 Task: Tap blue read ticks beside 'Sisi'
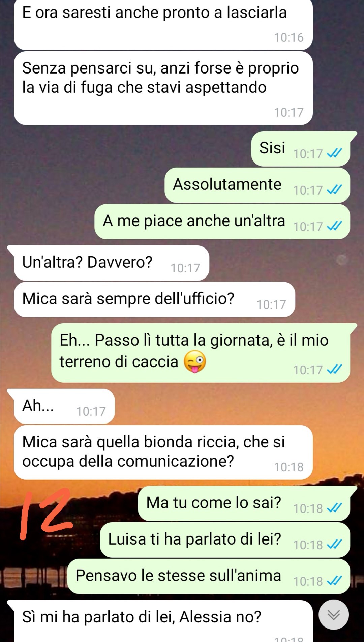click(x=335, y=153)
